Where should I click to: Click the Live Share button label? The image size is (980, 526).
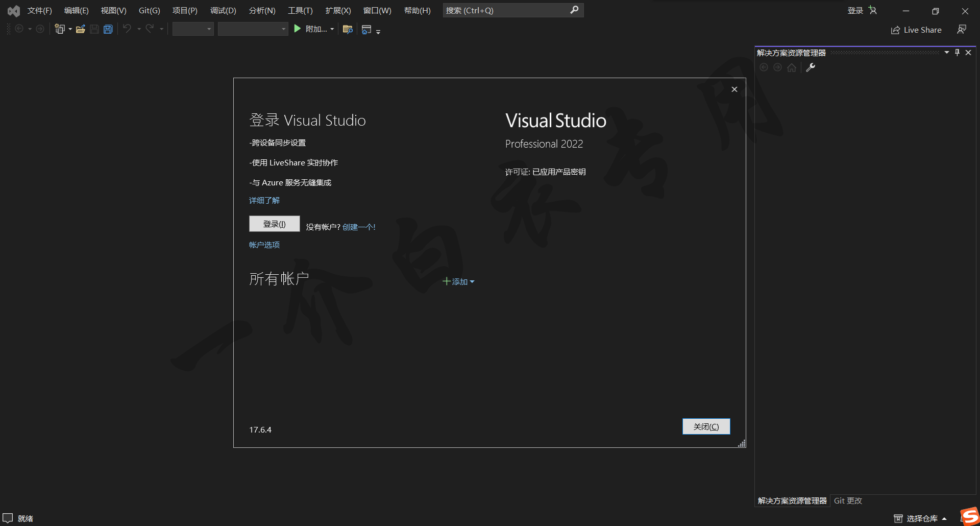coord(922,30)
